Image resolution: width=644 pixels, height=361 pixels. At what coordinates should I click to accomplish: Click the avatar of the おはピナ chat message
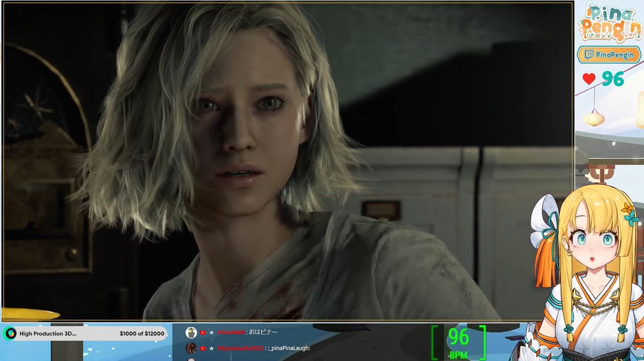click(191, 333)
